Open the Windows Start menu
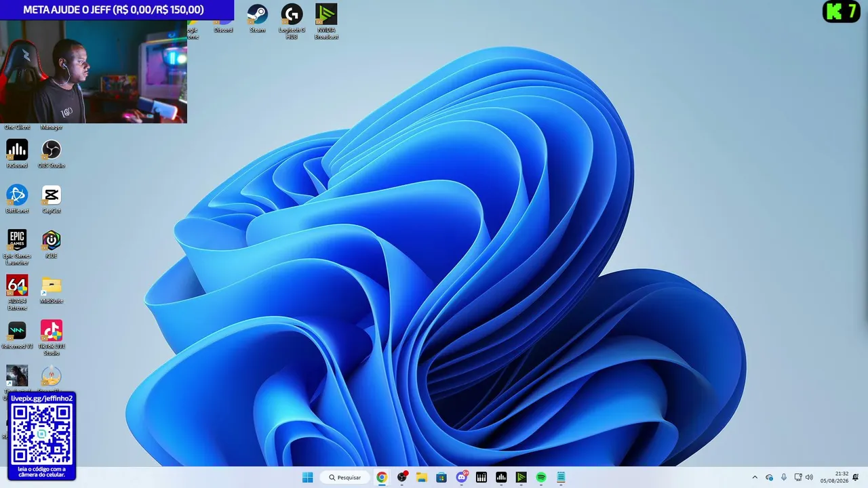Image resolution: width=868 pixels, height=488 pixels. click(x=308, y=477)
